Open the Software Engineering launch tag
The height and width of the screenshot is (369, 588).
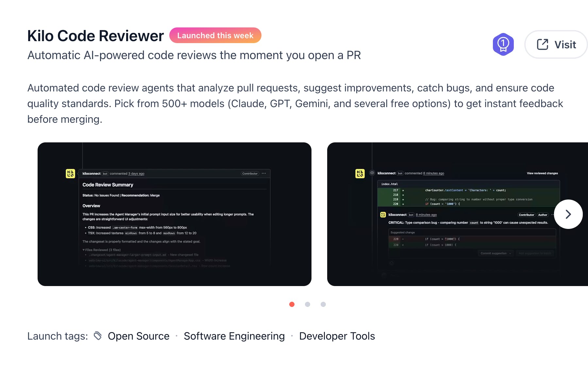click(234, 336)
